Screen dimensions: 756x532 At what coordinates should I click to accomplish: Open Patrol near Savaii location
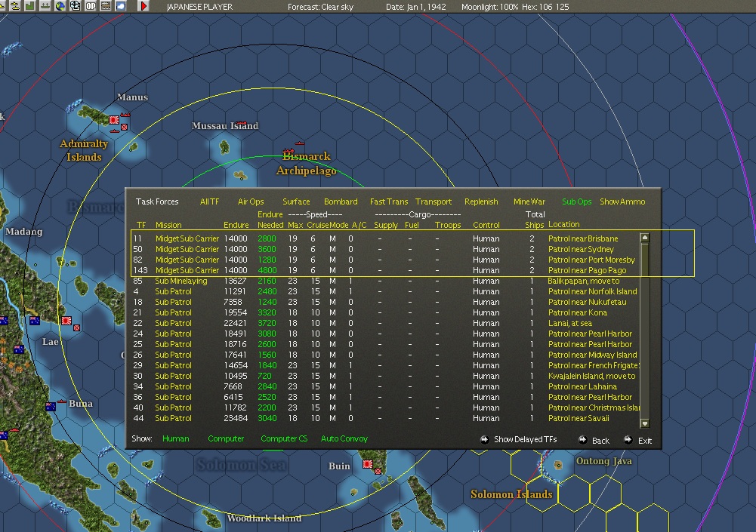[579, 418]
